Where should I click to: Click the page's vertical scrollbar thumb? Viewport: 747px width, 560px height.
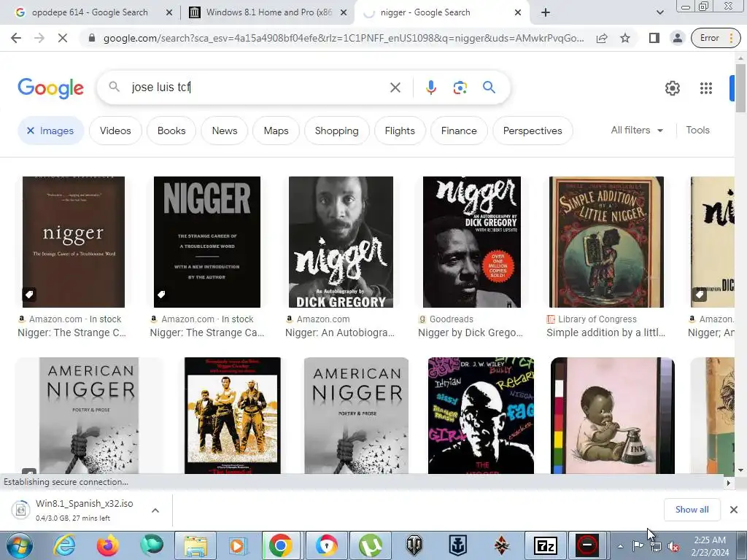pos(740,87)
